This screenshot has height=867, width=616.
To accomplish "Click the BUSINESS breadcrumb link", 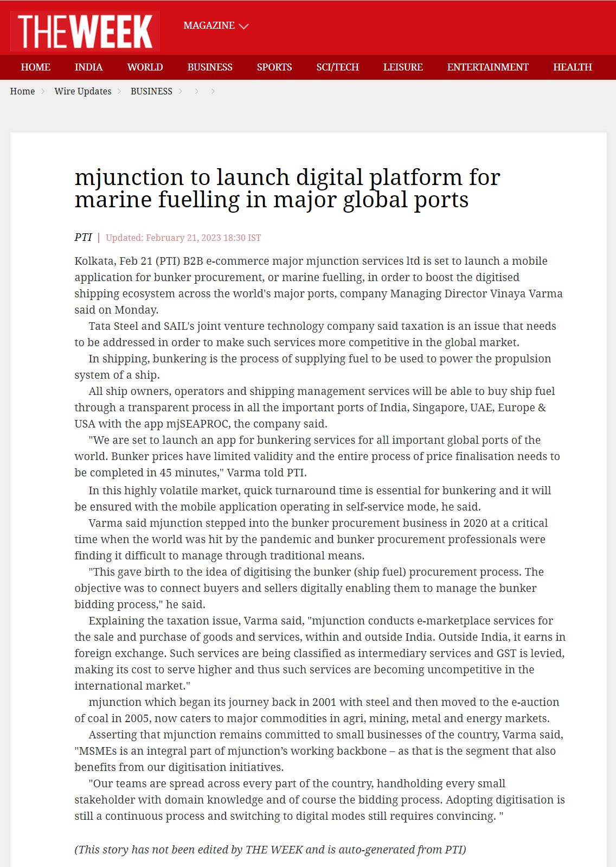I will (151, 91).
